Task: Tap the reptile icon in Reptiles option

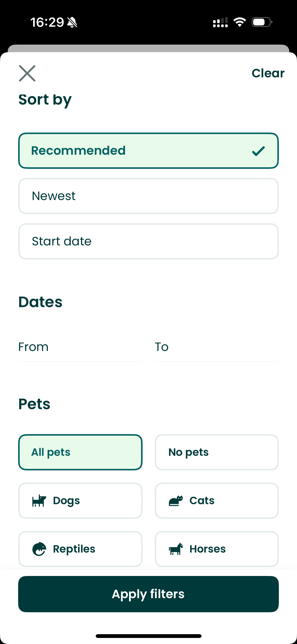Action: click(x=39, y=549)
